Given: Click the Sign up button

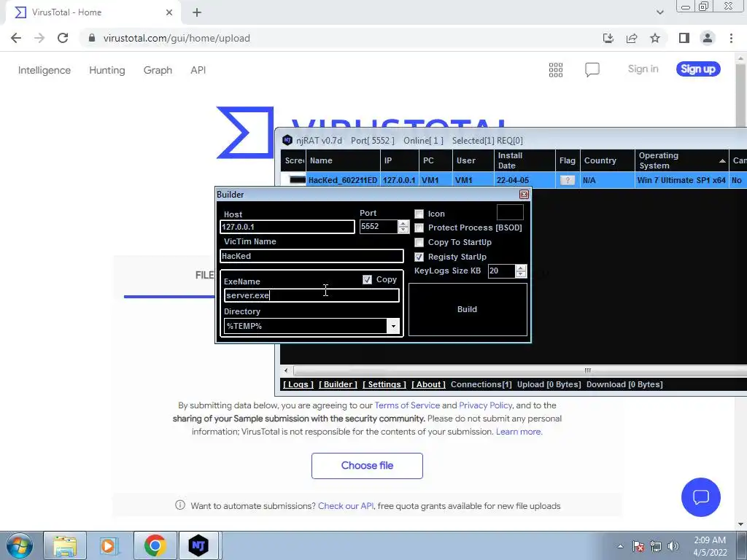Looking at the screenshot, I should pyautogui.click(x=698, y=69).
